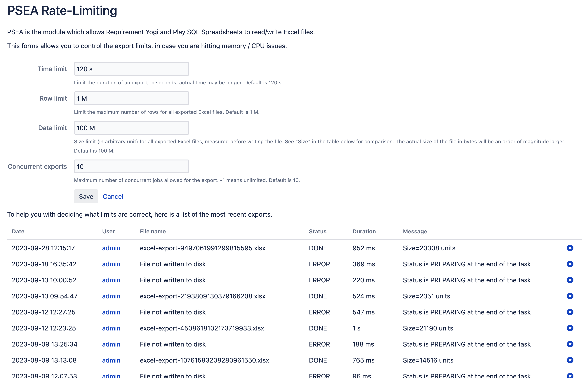The image size is (588, 378).
Task: Click the Save button
Action: coord(86,196)
